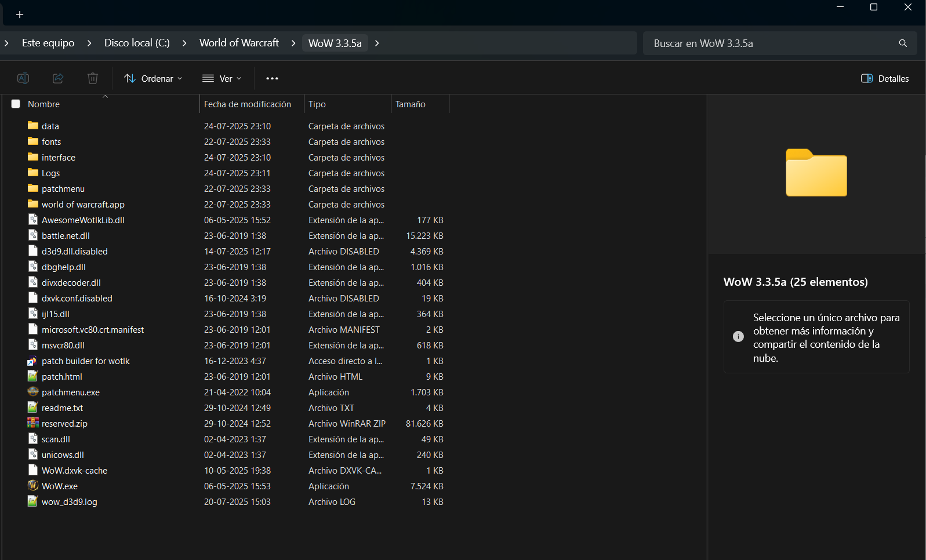Select the fonts folder icon

[33, 141]
